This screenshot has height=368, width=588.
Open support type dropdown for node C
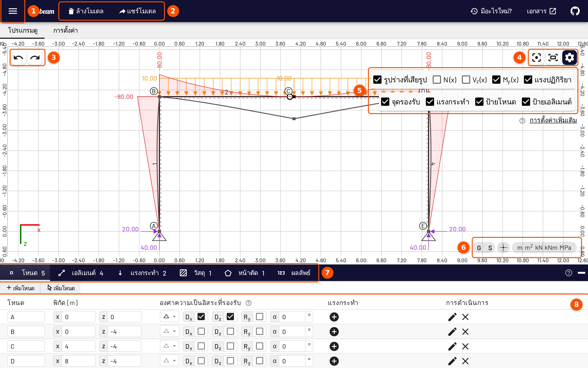pyautogui.click(x=169, y=346)
